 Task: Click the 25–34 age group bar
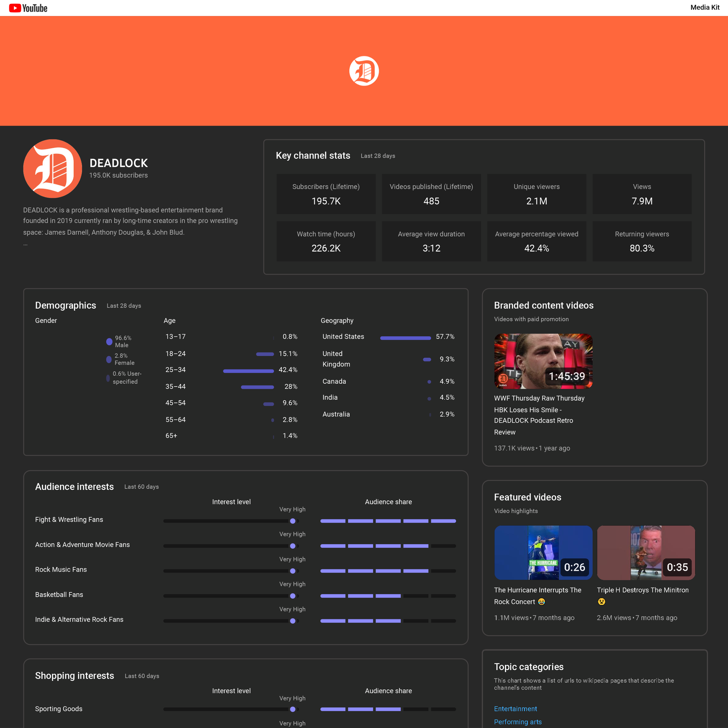[248, 371]
